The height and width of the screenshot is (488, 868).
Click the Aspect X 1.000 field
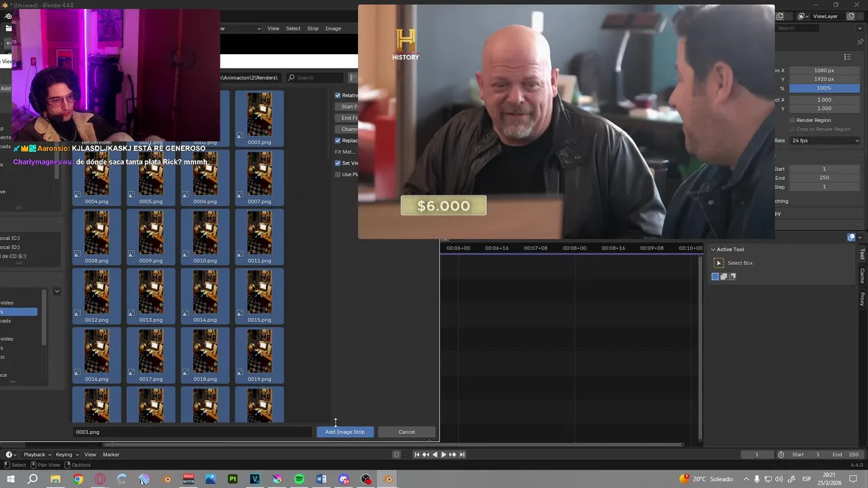[824, 100]
